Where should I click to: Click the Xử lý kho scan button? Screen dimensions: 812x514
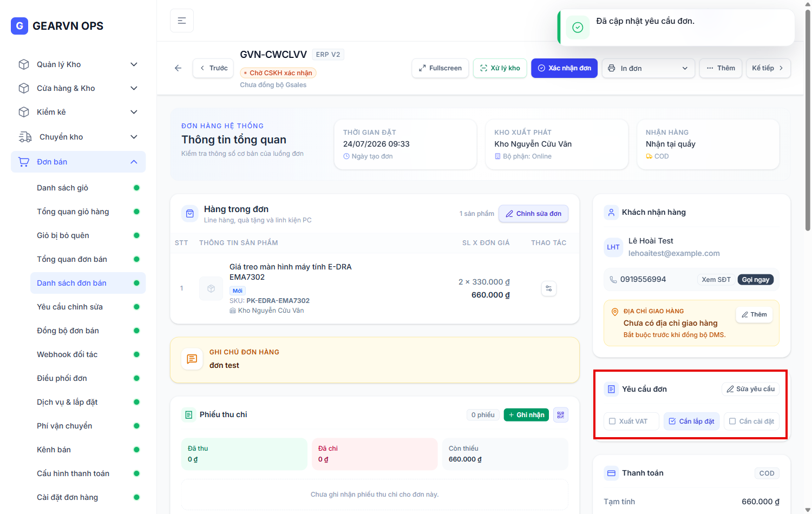500,68
